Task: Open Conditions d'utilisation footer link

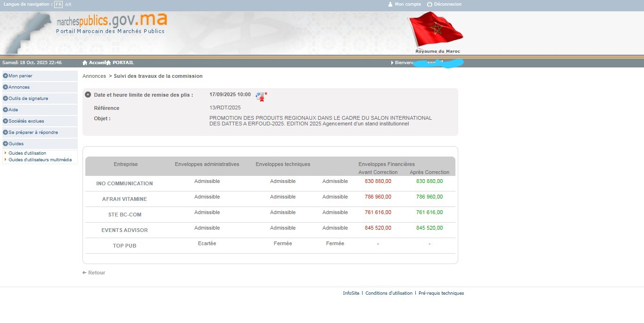Action: [x=388, y=293]
